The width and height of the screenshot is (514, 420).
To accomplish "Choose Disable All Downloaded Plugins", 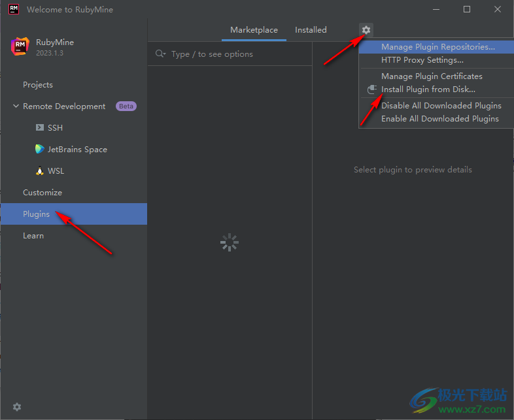I will point(441,106).
